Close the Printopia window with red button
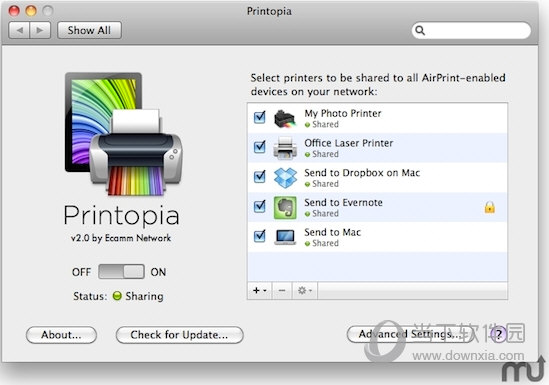This screenshot has width=549, height=385. click(x=14, y=10)
